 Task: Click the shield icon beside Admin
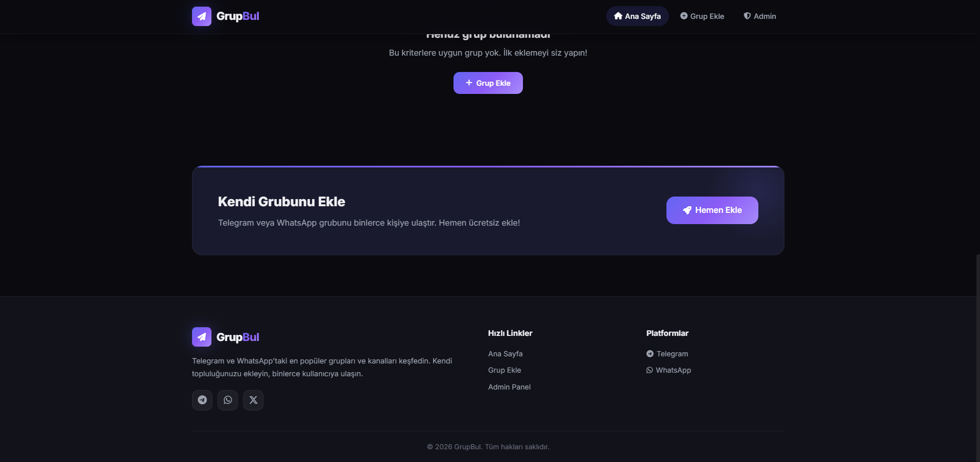pyautogui.click(x=747, y=16)
